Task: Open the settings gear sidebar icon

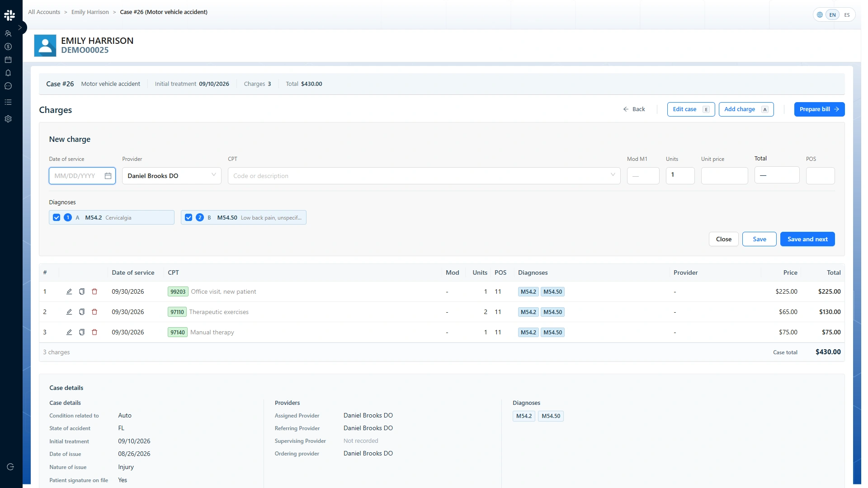Action: click(x=8, y=119)
